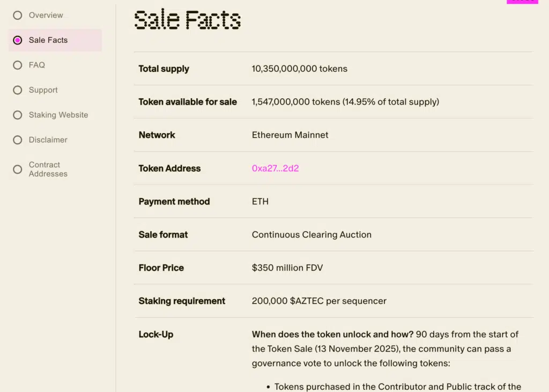Click the Sale Facts page heading

click(x=187, y=20)
